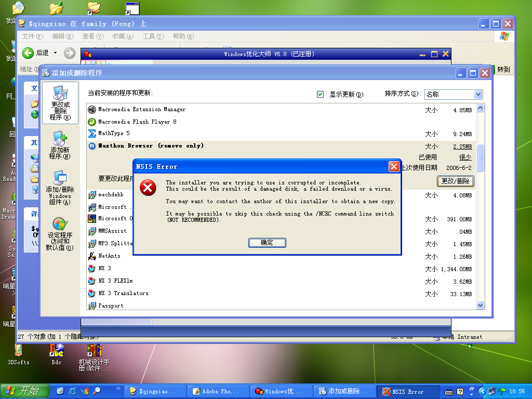532x399 pixels.
Task: Switch to $qingxiao taskbar item
Action: pyautogui.click(x=156, y=391)
